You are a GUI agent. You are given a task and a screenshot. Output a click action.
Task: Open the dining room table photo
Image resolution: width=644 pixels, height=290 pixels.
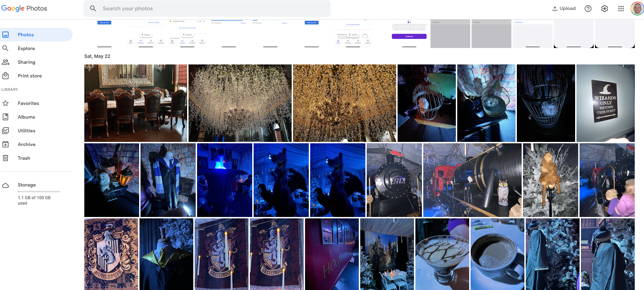click(x=136, y=103)
